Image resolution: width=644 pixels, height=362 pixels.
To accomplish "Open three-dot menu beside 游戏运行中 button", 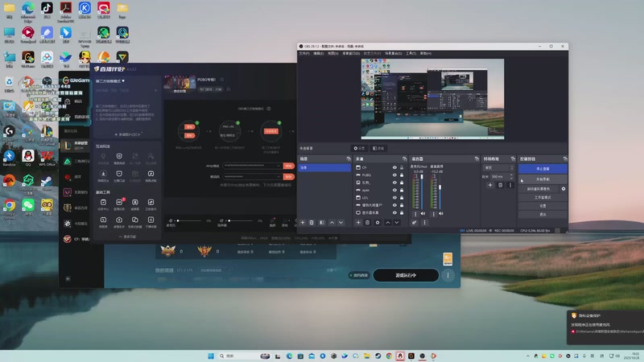I will [x=448, y=275].
